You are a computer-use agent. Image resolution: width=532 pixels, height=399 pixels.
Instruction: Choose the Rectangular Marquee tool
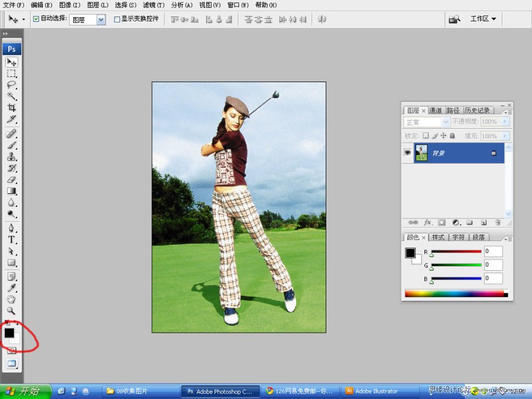(x=11, y=73)
